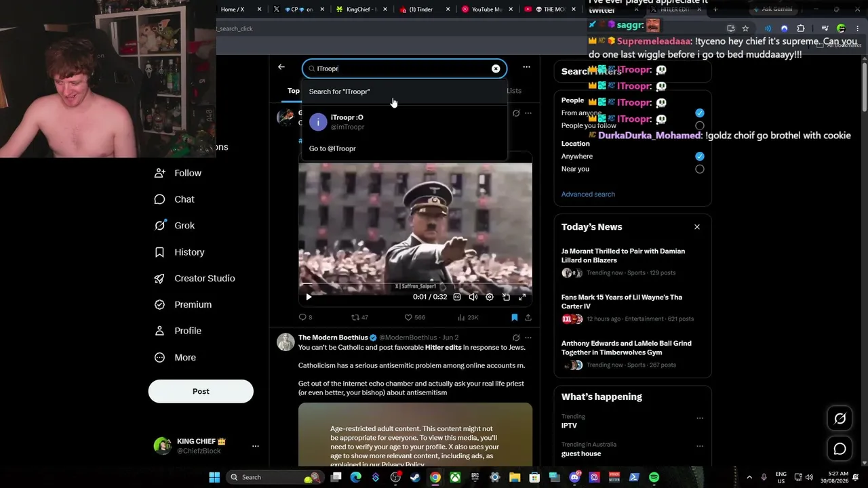Select the 'Anywhere' location filter

click(700, 156)
